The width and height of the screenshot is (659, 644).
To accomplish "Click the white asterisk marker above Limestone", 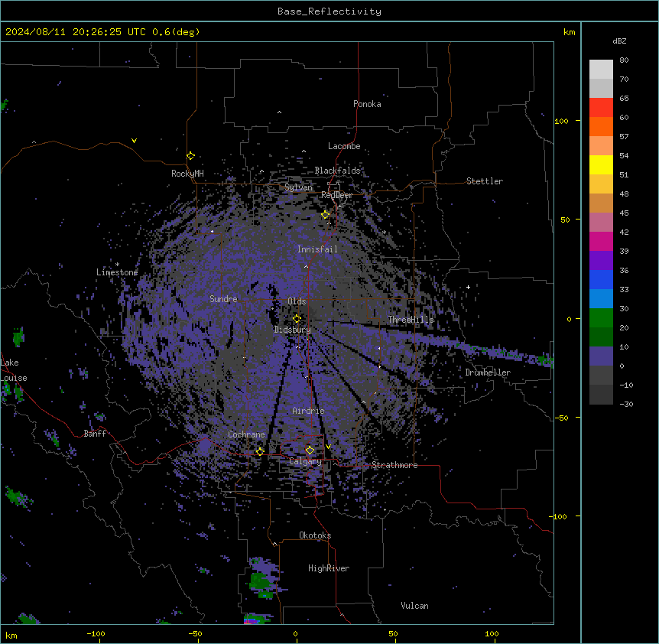I will 117,265.
